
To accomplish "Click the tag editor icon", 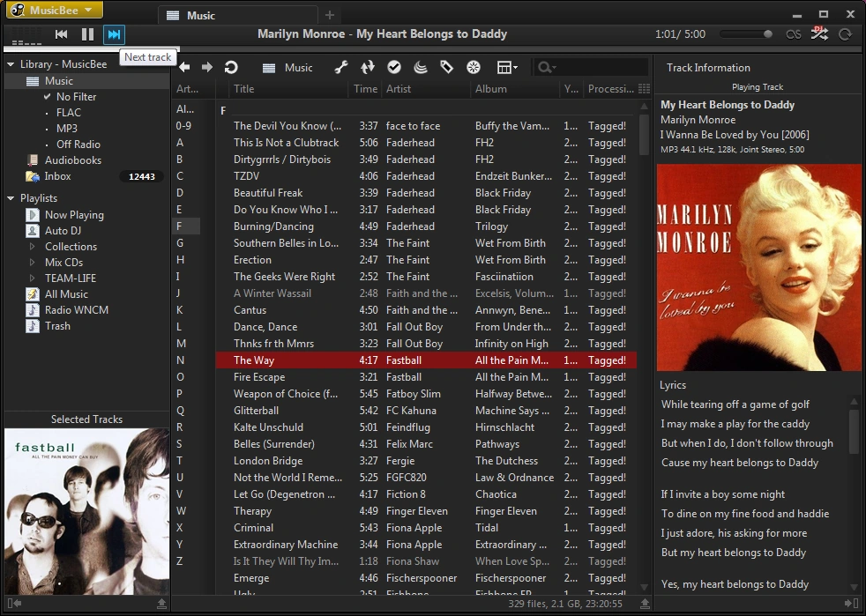I will [446, 68].
